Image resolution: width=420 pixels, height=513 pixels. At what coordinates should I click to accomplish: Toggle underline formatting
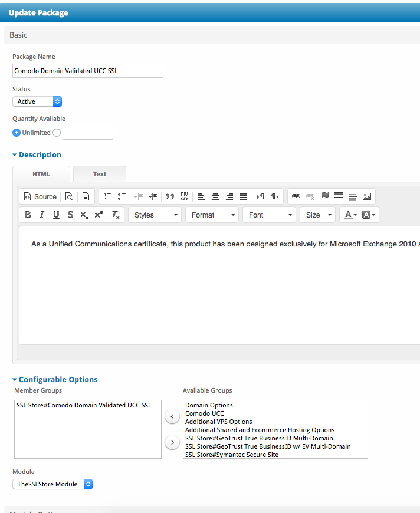click(56, 215)
